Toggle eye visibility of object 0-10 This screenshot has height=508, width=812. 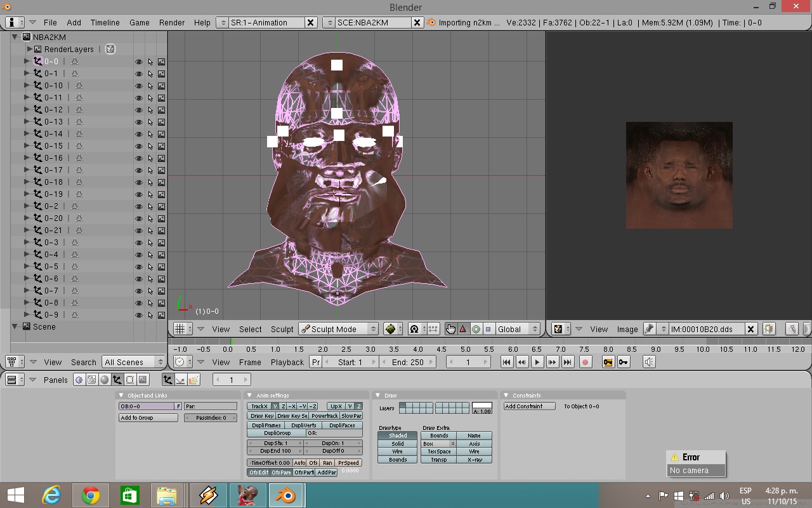tap(138, 86)
